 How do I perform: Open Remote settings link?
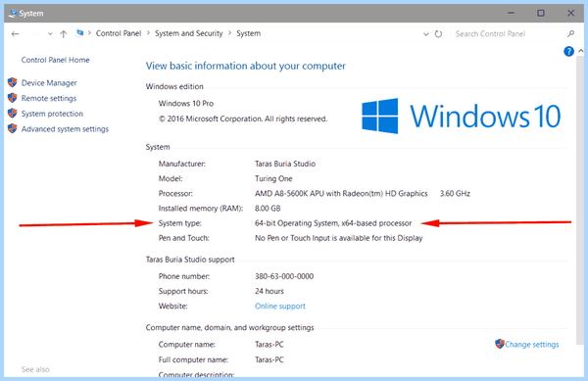(x=49, y=98)
